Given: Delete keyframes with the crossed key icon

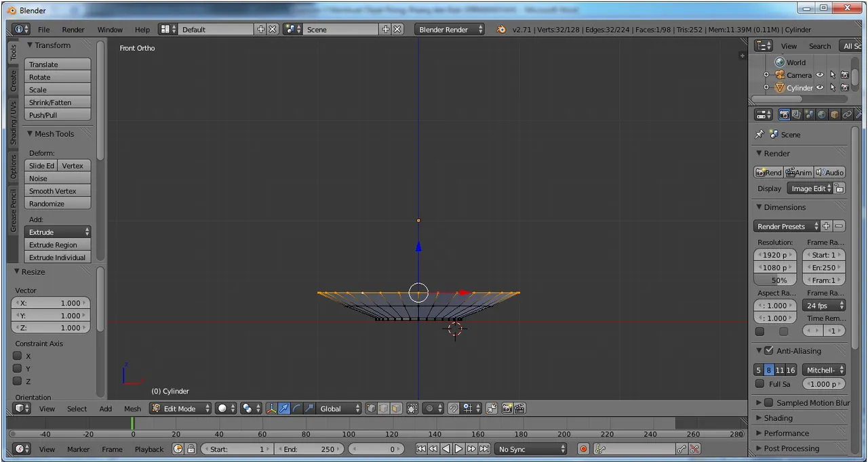Looking at the screenshot, I should click(x=694, y=449).
